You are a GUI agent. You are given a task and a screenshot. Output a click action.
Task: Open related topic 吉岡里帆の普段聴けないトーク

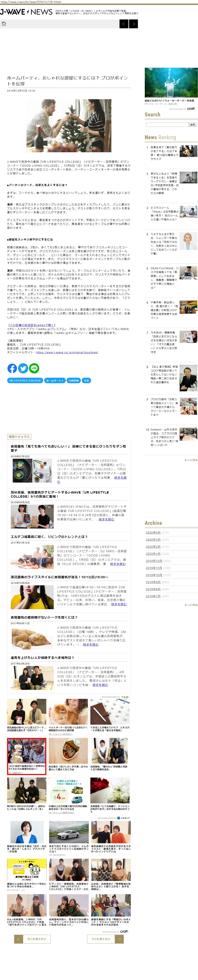44,617
